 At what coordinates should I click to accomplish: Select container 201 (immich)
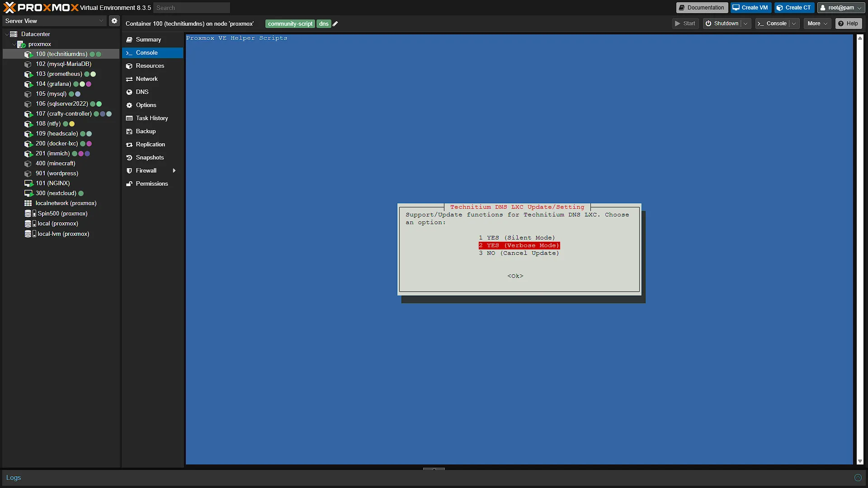tap(61, 154)
